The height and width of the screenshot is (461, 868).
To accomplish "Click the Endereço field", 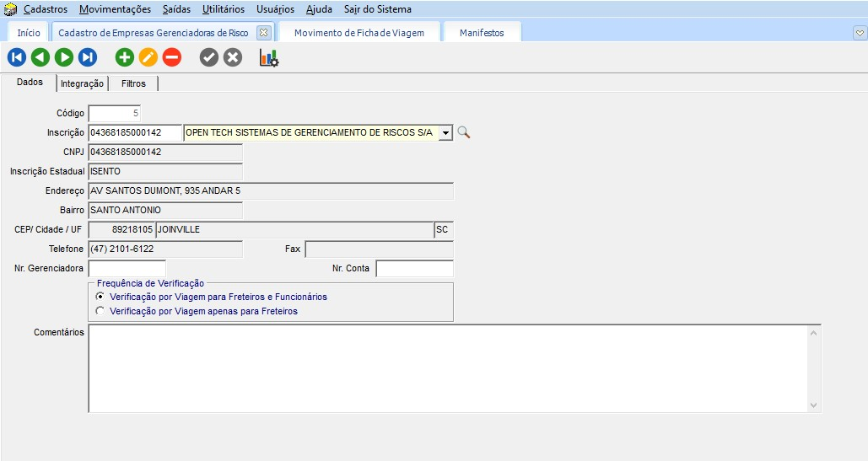I will coord(271,190).
